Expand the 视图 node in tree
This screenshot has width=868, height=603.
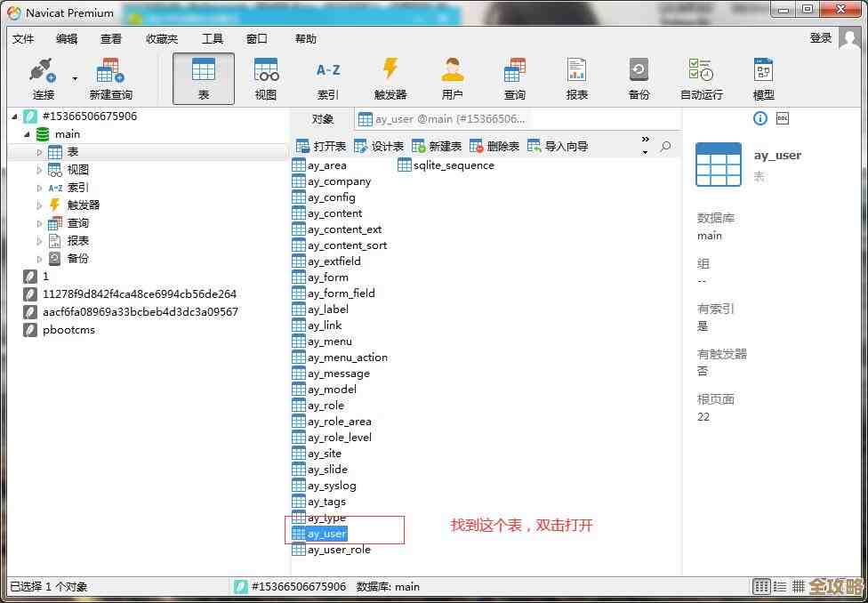point(39,170)
